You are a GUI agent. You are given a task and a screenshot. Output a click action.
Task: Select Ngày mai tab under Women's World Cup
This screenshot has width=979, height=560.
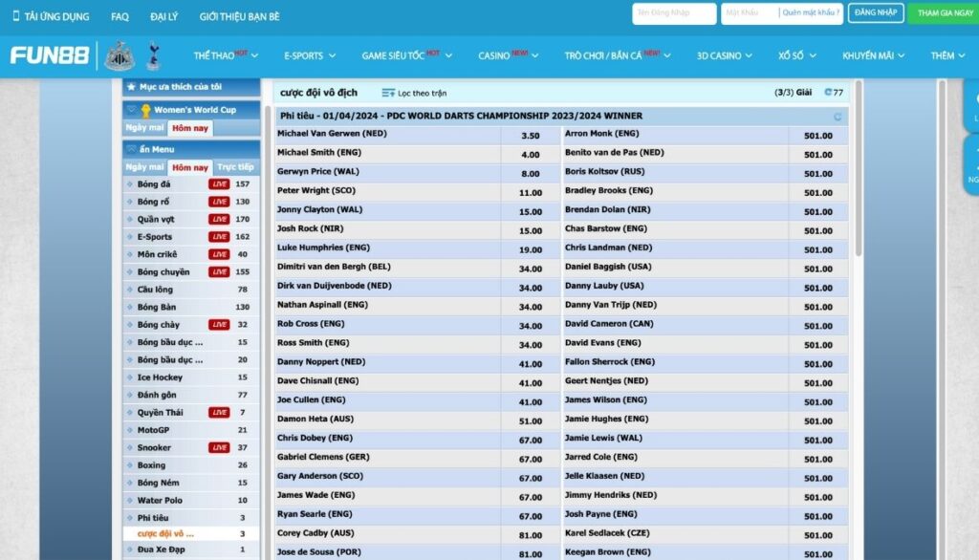pyautogui.click(x=145, y=128)
